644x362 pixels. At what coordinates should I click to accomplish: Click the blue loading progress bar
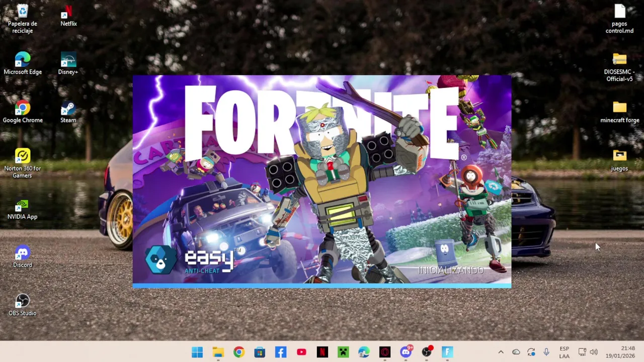point(322,286)
